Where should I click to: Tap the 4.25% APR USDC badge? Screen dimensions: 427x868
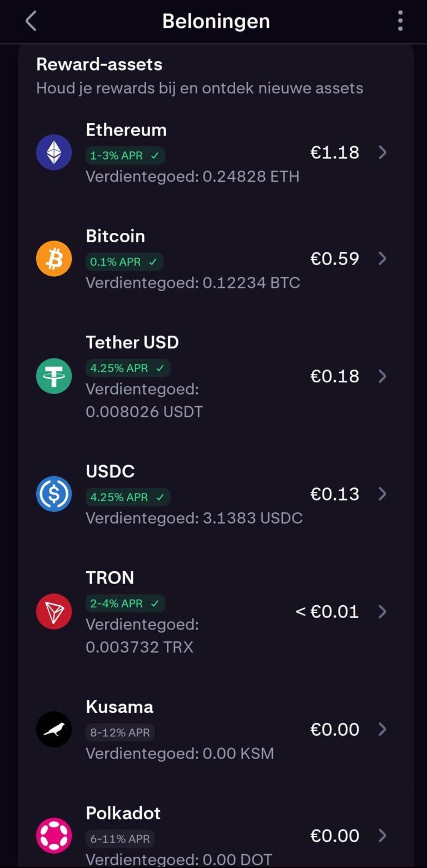click(128, 497)
